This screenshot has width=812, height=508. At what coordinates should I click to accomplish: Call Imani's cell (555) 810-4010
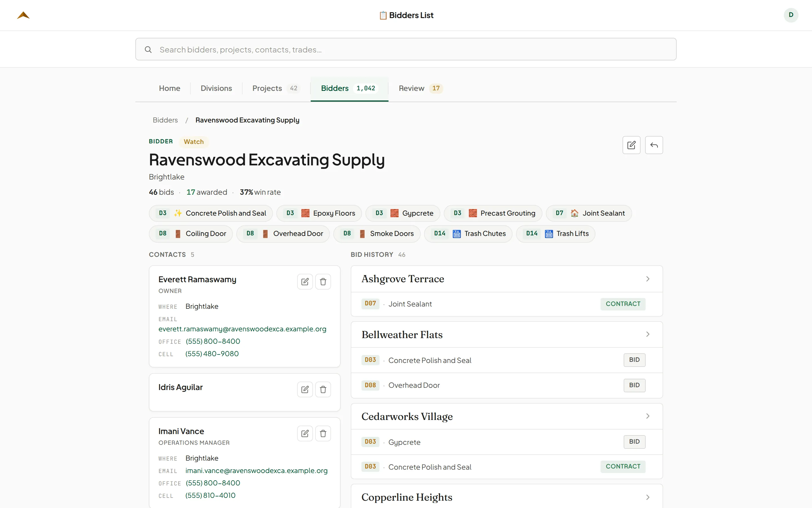210,496
